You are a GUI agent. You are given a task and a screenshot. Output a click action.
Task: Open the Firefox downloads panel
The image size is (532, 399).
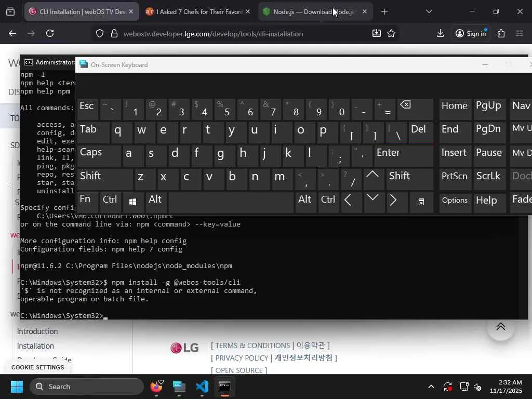pyautogui.click(x=440, y=33)
